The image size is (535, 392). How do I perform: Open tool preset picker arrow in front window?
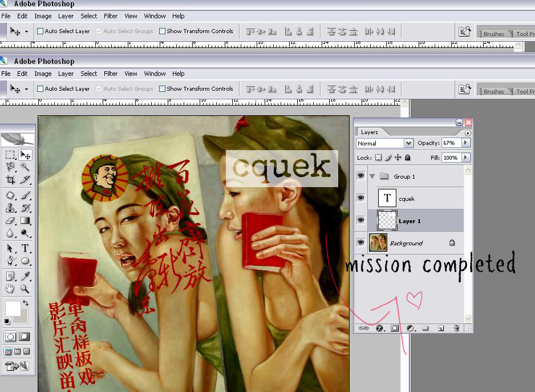[26, 90]
